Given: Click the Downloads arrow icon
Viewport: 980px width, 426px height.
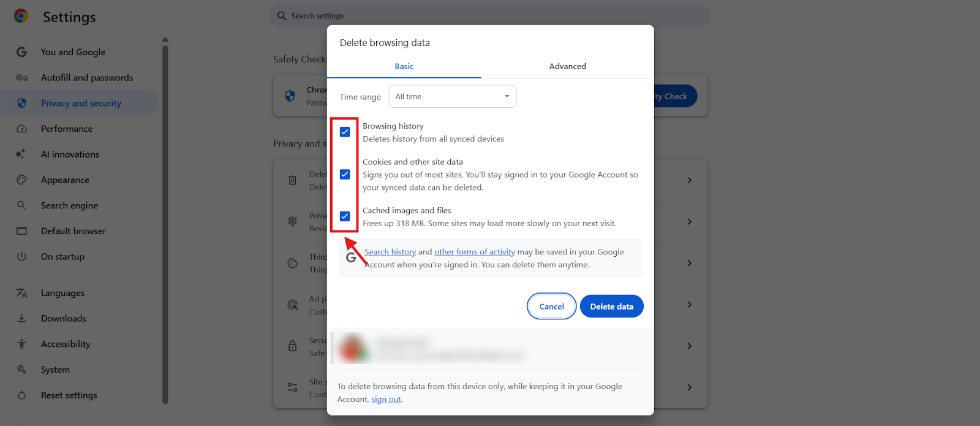Looking at the screenshot, I should 21,318.
